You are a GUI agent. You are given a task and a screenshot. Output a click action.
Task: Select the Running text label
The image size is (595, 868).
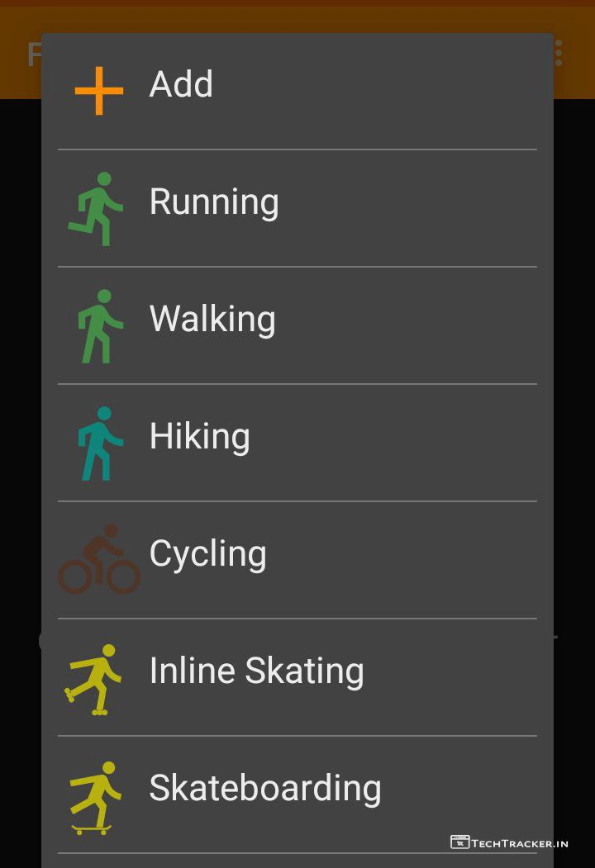[214, 202]
